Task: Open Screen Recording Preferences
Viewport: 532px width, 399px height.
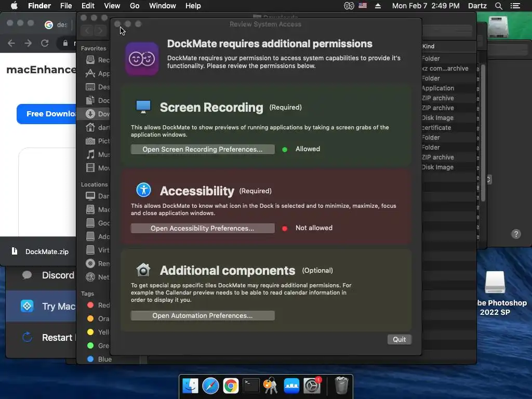Action: (203, 149)
